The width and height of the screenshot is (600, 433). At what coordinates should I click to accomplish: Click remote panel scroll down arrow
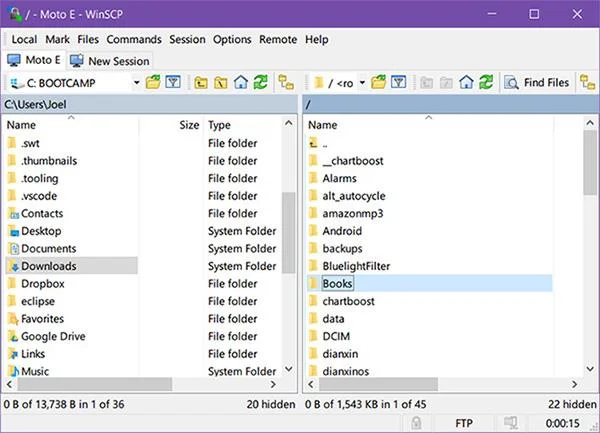(x=590, y=369)
